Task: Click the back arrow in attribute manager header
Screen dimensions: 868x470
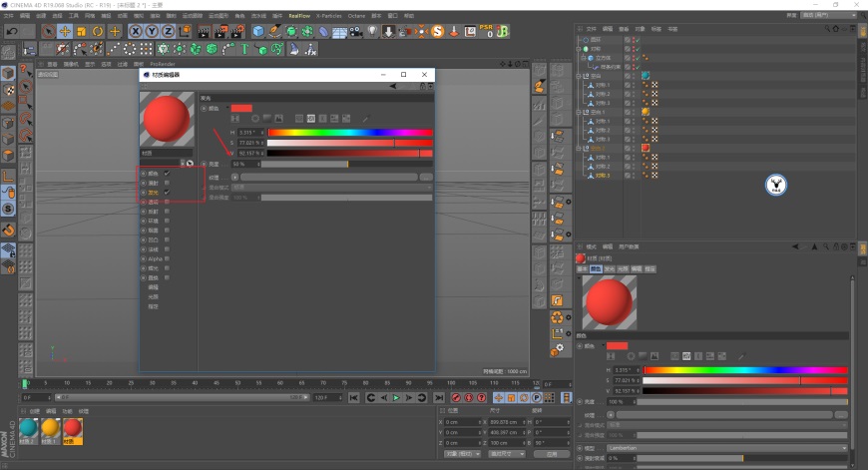Action: tap(795, 246)
